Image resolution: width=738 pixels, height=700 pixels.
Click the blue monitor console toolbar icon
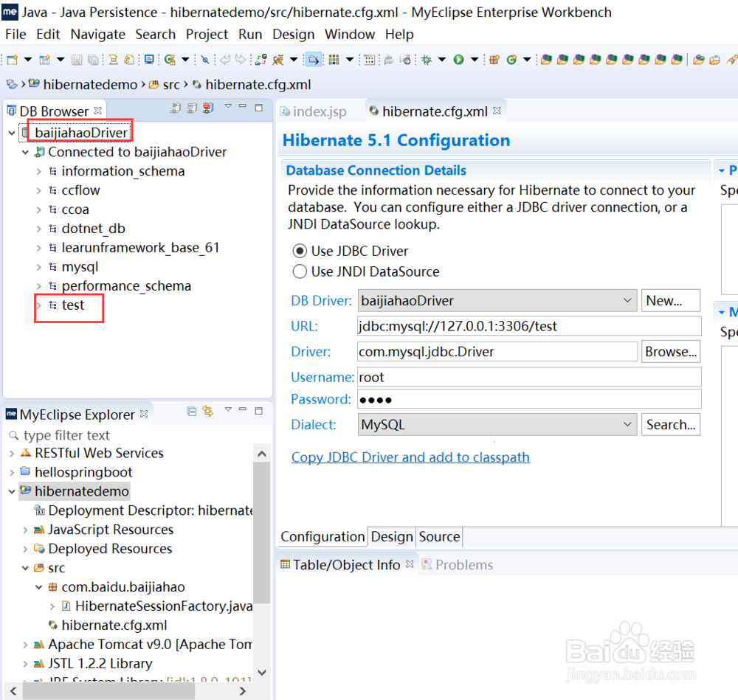pyautogui.click(x=149, y=59)
